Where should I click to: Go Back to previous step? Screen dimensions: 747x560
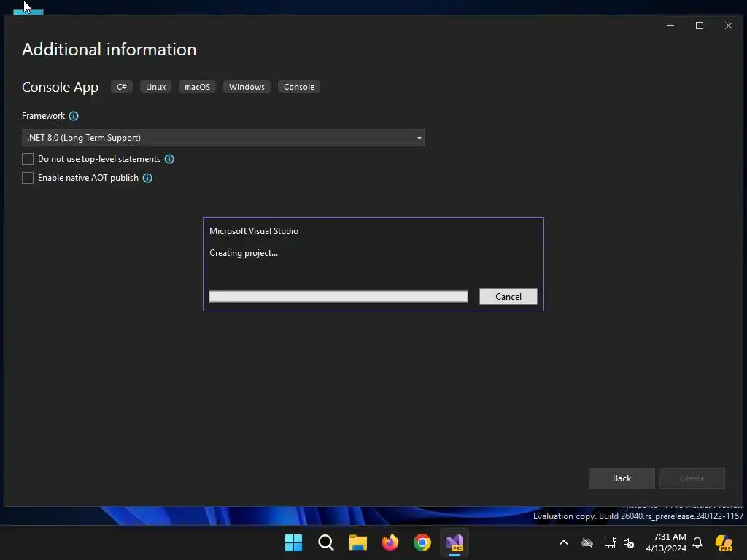tap(622, 478)
